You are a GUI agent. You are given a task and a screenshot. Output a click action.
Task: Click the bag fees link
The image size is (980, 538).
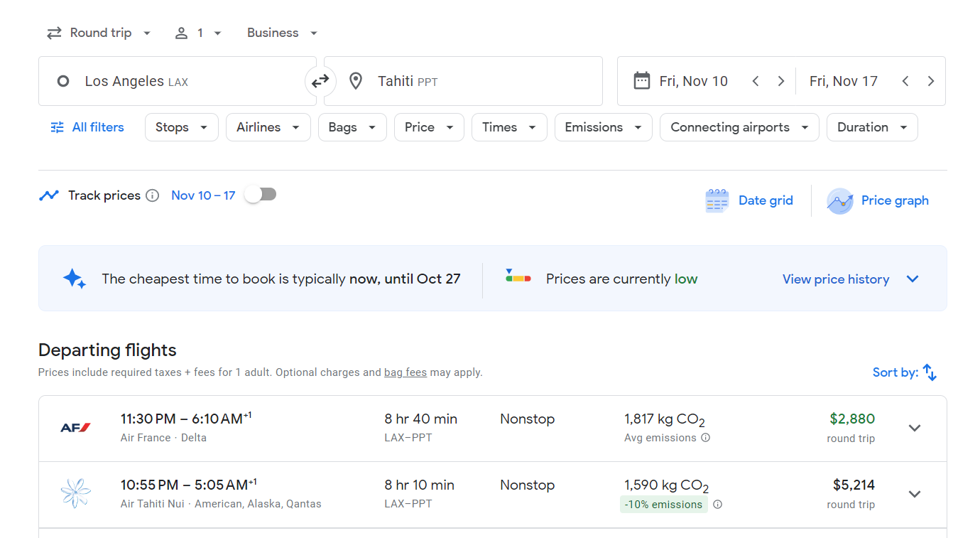(405, 372)
